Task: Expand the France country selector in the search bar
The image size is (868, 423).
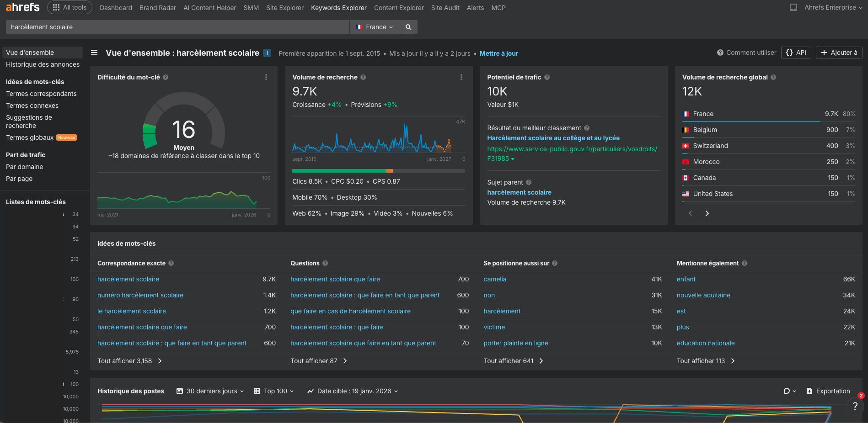Action: tap(374, 27)
